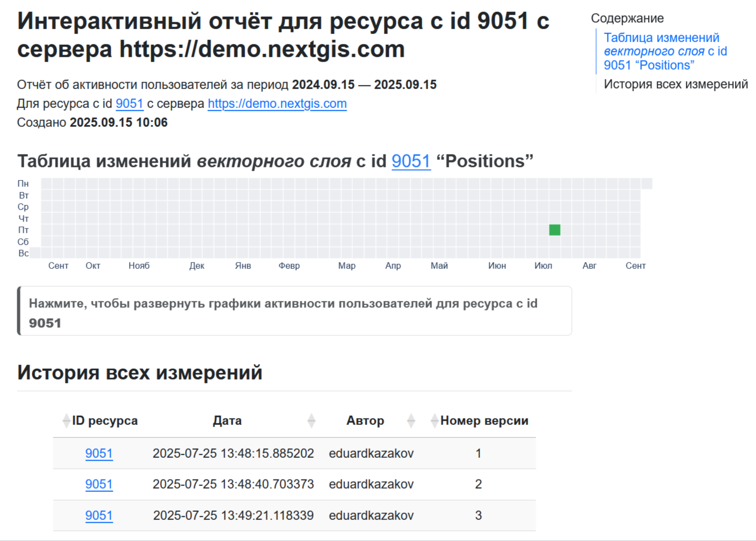Viewport: 756px width, 541px height.
Task: Click eduardkazakov author in version 3 row
Action: click(371, 516)
